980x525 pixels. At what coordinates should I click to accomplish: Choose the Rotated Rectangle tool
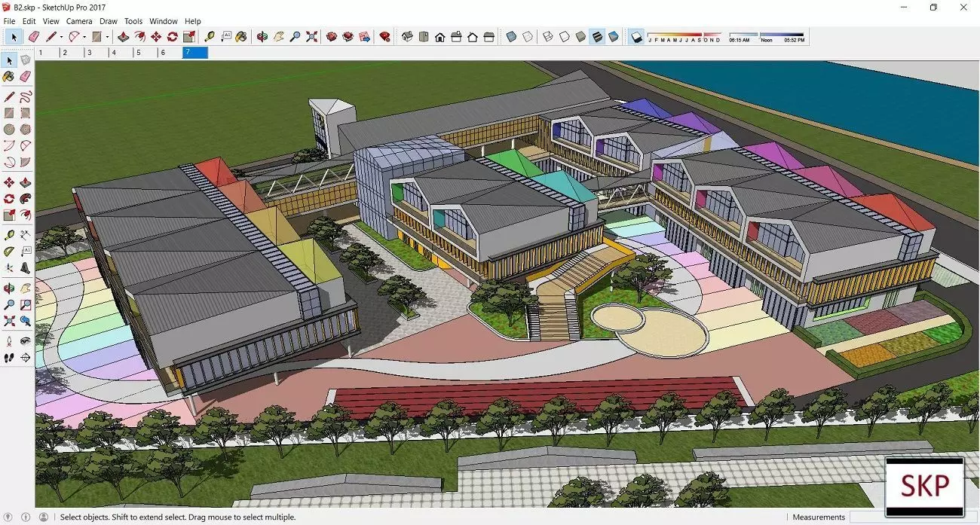click(26, 113)
